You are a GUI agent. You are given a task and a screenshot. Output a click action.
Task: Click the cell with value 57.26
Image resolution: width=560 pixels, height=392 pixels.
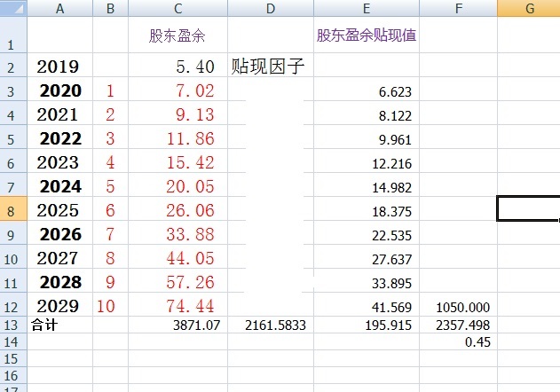(177, 280)
